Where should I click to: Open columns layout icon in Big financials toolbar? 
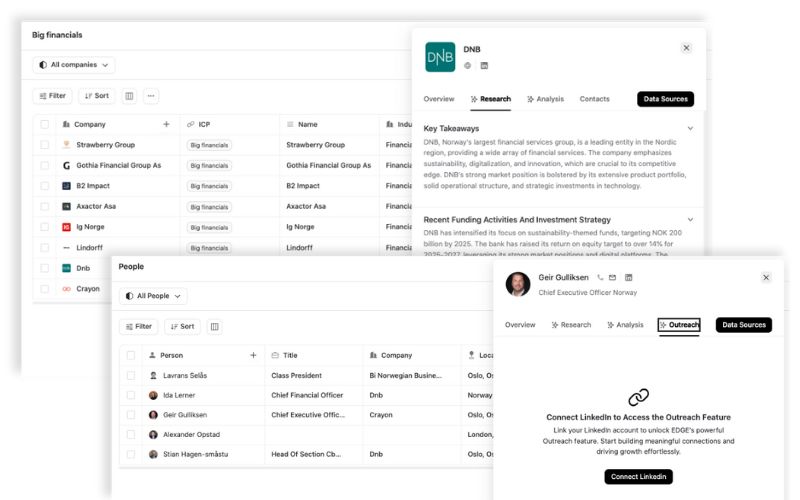[130, 96]
